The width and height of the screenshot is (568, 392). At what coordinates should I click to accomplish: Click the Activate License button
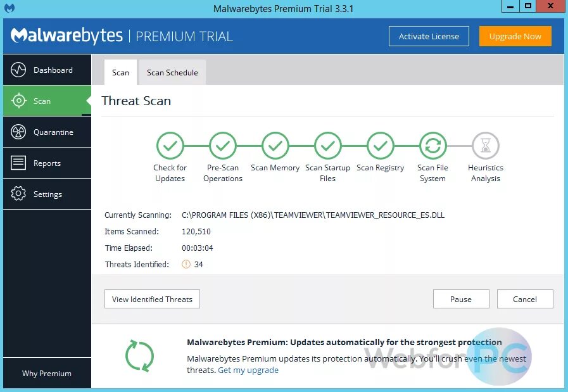[x=429, y=36]
